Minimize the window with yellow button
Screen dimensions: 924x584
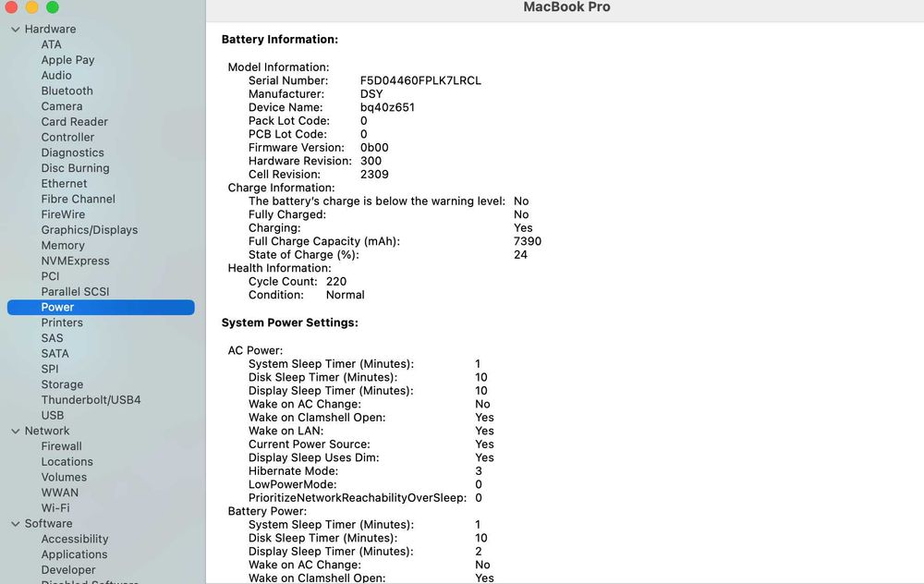31,6
